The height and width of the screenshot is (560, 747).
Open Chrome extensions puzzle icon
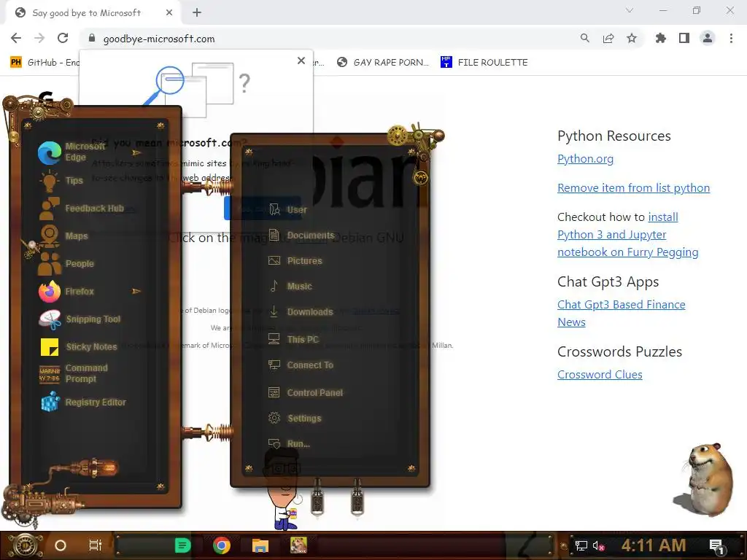(660, 38)
